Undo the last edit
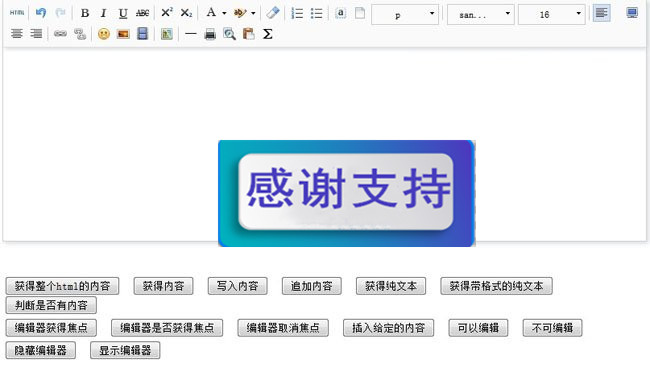The width and height of the screenshot is (650, 376). 41,13
